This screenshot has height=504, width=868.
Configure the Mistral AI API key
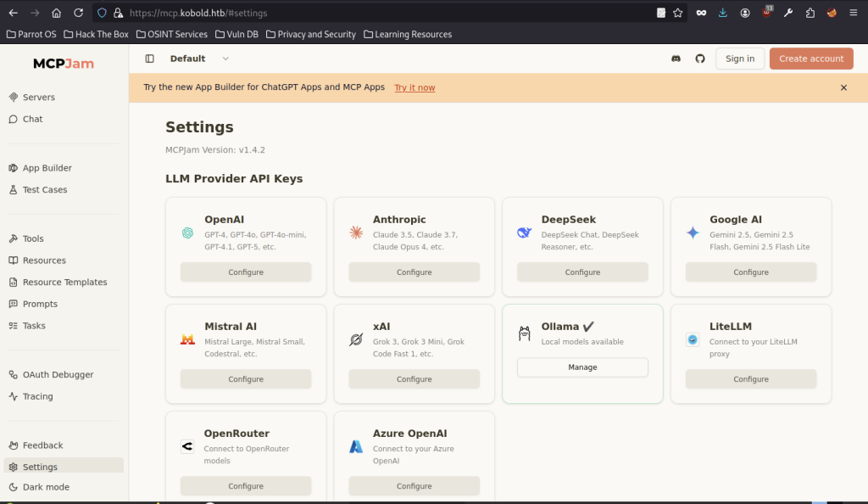point(246,378)
